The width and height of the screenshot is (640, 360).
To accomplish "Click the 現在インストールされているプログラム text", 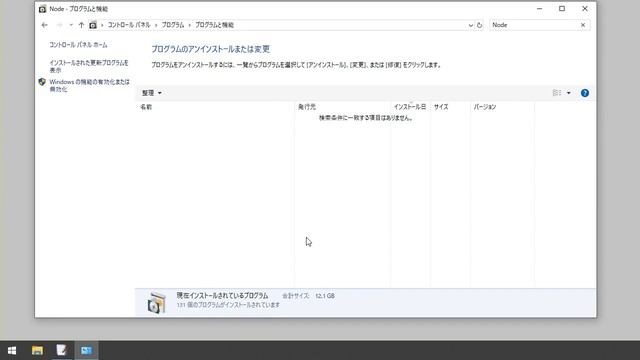I will coord(222,296).
